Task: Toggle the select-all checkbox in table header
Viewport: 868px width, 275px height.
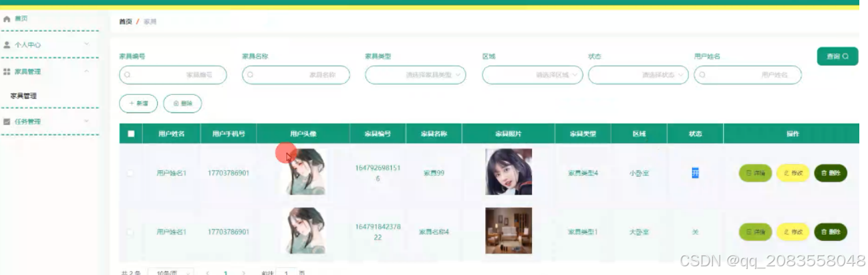Action: [131, 134]
